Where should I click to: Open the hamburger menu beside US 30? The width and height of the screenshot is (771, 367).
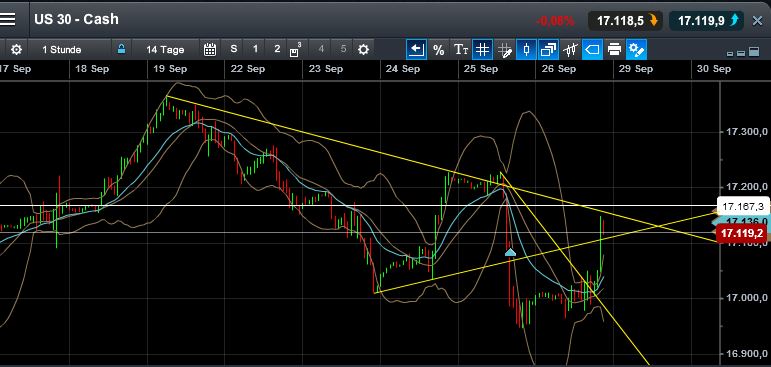tap(8, 19)
